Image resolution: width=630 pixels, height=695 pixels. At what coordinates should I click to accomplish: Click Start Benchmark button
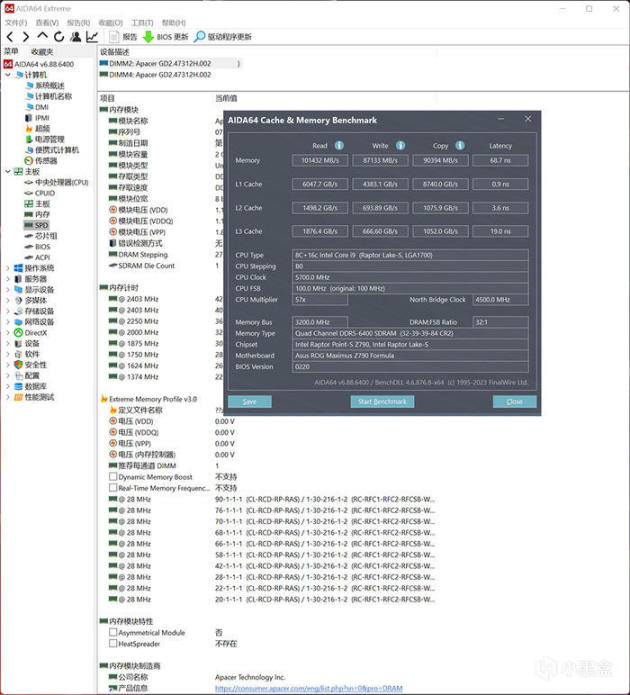[x=382, y=402]
